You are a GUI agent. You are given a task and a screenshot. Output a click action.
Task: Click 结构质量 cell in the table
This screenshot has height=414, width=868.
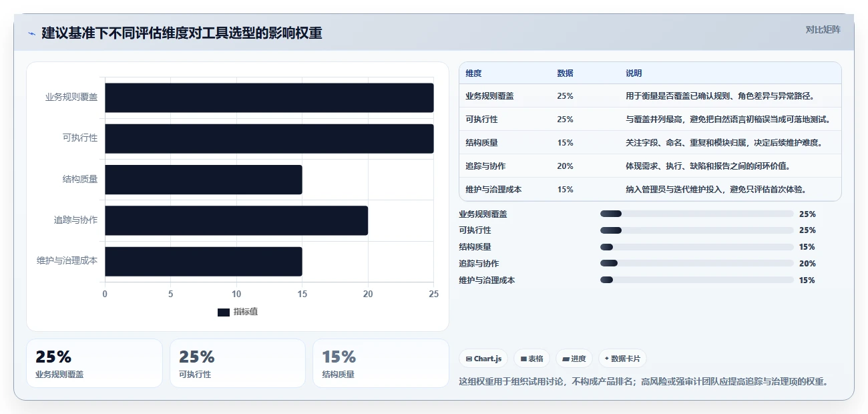[481, 143]
